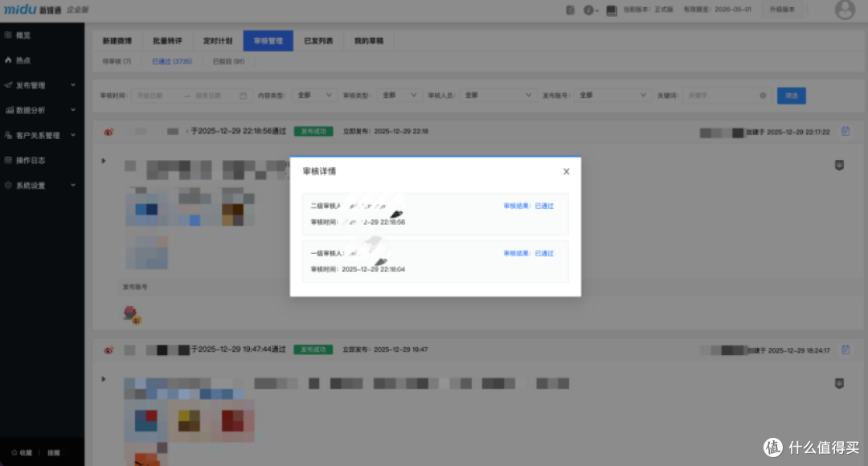Show the 已通过 (3735) sub-tab
868x466 pixels.
172,61
